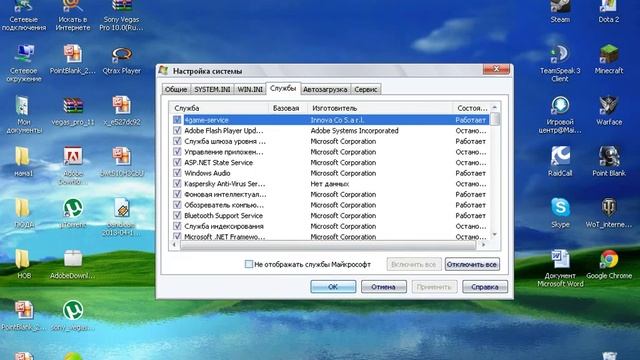Enable Не отображать службы Майкрософт checkbox
Screen dimensions: 640x360
point(249,264)
